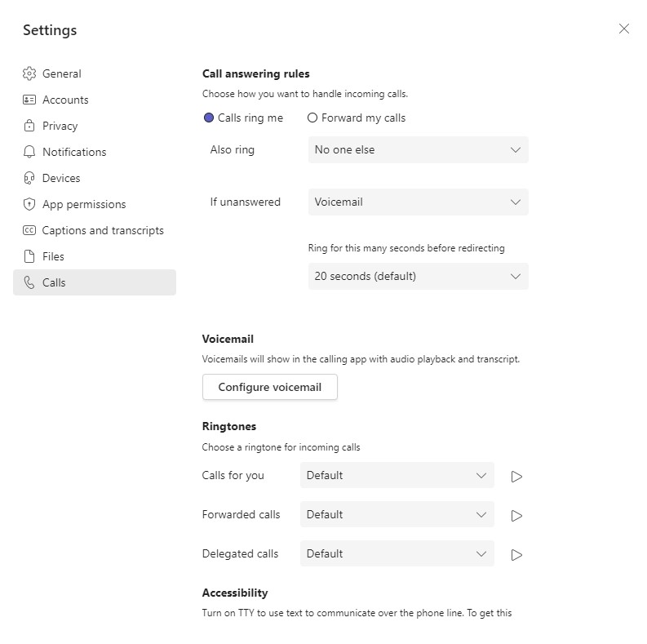
Task: Select the Calls ring me option
Action: click(243, 118)
